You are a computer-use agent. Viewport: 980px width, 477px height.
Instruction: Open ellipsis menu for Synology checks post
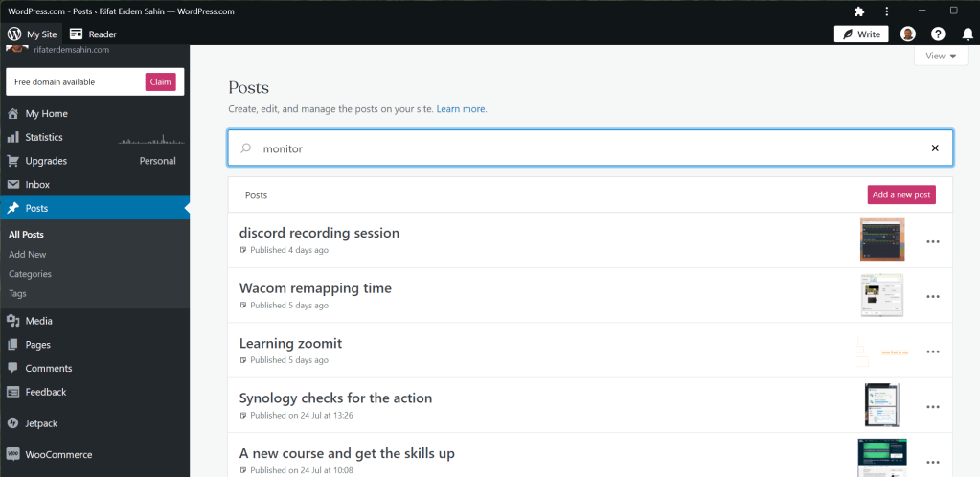click(x=933, y=407)
